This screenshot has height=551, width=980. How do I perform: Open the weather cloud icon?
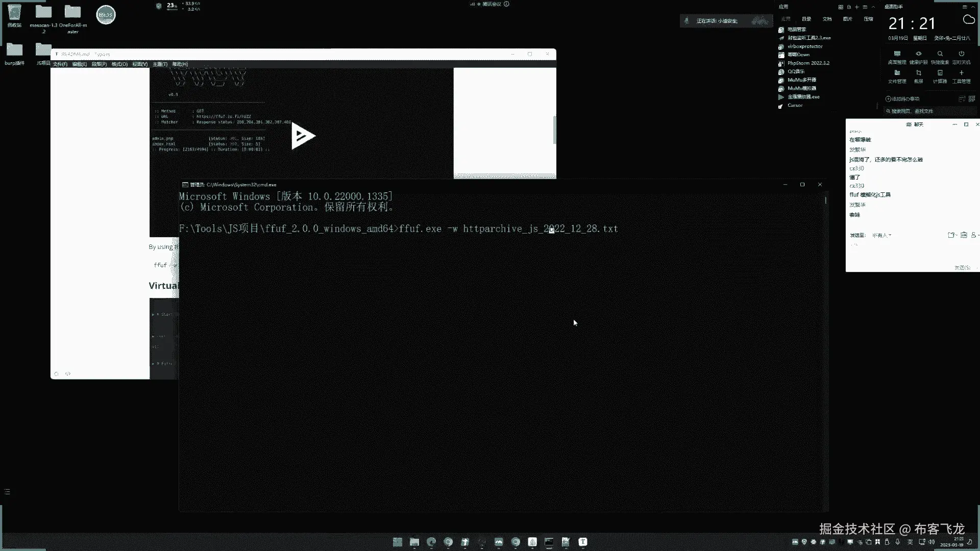coord(968,20)
